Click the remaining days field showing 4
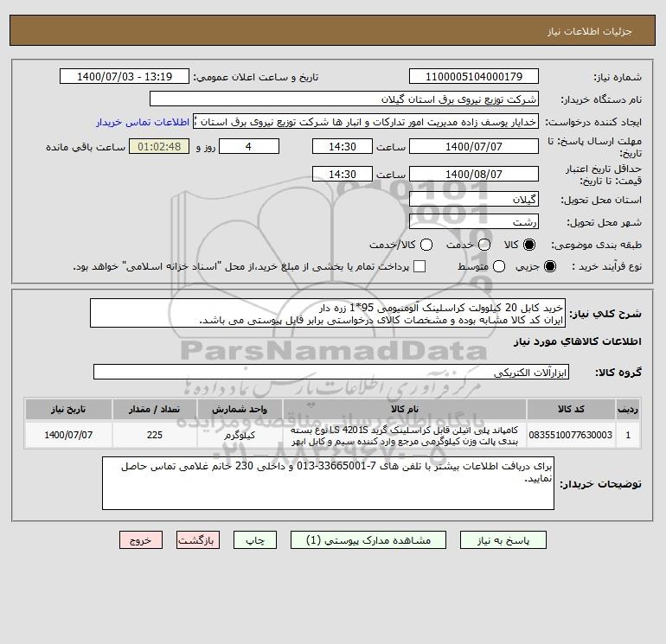 point(249,147)
